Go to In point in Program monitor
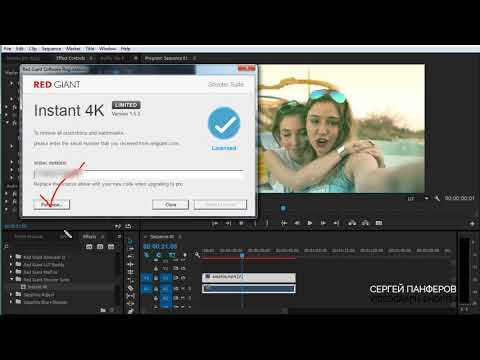This screenshot has height=360, width=480. 284,223
